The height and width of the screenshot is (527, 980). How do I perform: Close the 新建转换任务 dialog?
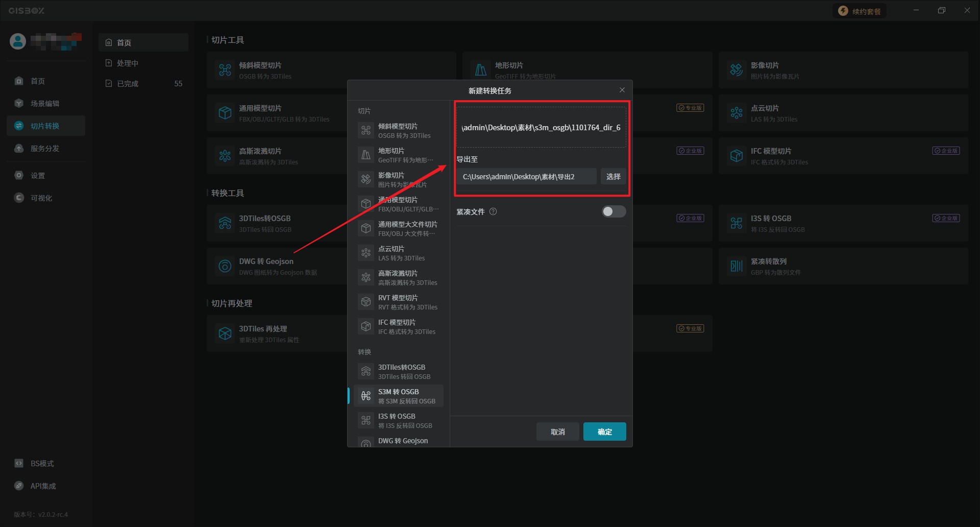tap(622, 90)
